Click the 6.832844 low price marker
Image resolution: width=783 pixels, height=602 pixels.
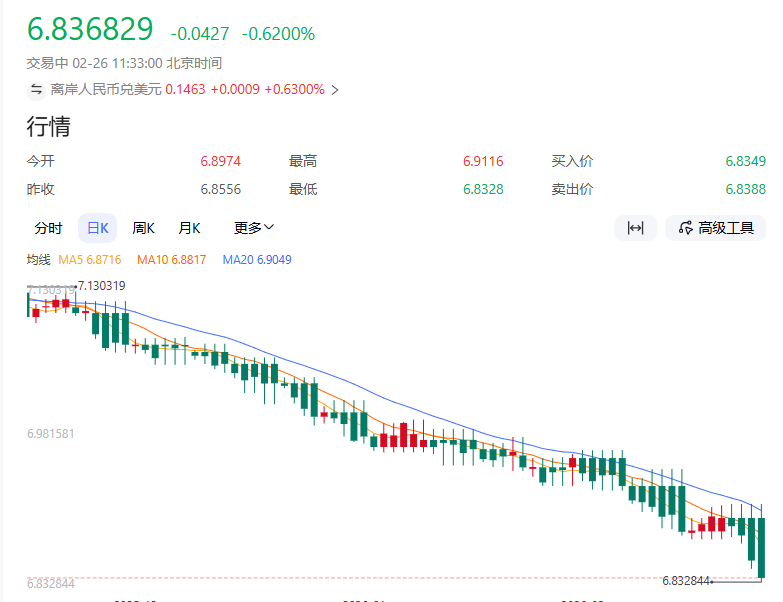coord(685,580)
